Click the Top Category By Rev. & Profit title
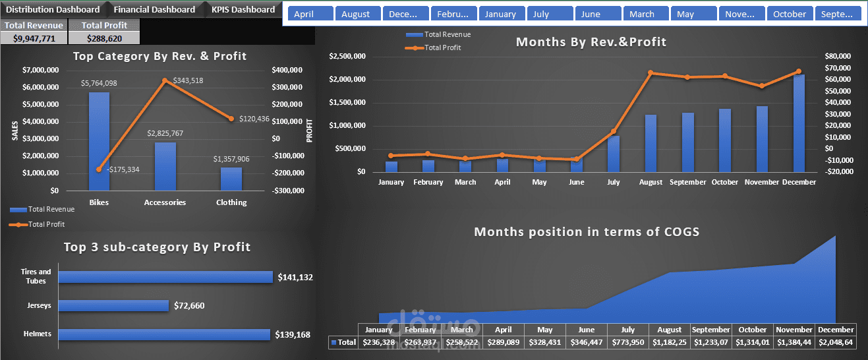 (x=160, y=56)
